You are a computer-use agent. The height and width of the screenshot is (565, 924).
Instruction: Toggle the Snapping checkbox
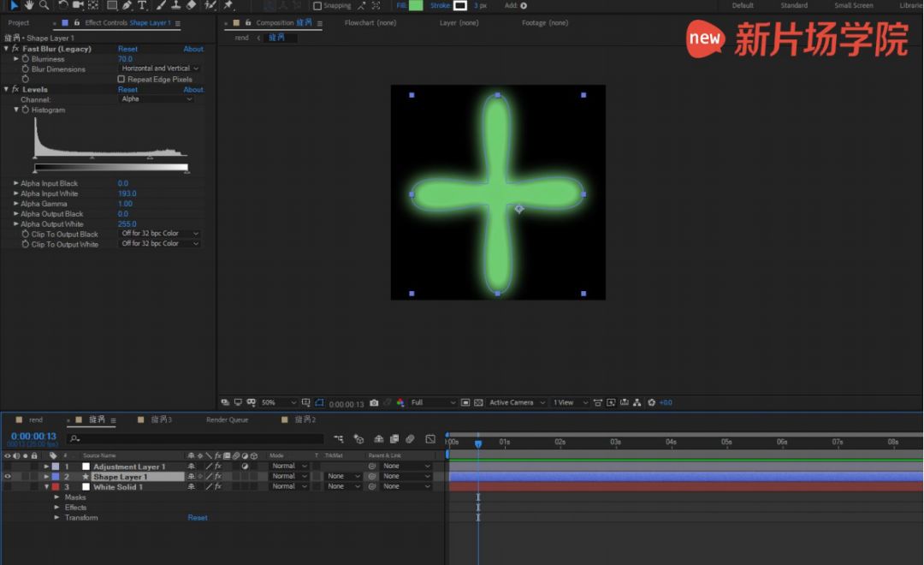317,6
